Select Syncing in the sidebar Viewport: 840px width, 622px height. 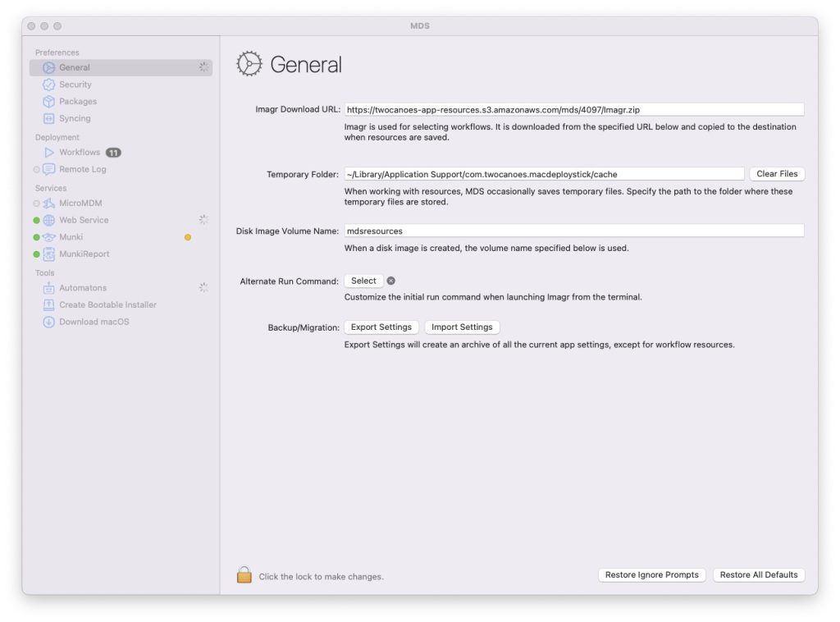[121, 118]
